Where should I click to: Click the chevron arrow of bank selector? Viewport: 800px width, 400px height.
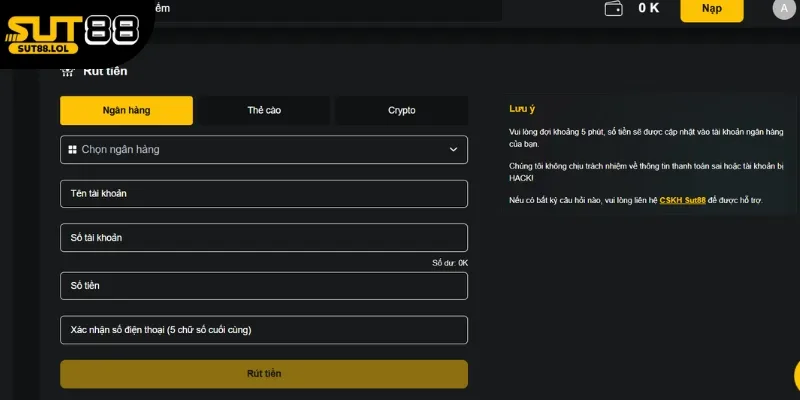click(453, 149)
